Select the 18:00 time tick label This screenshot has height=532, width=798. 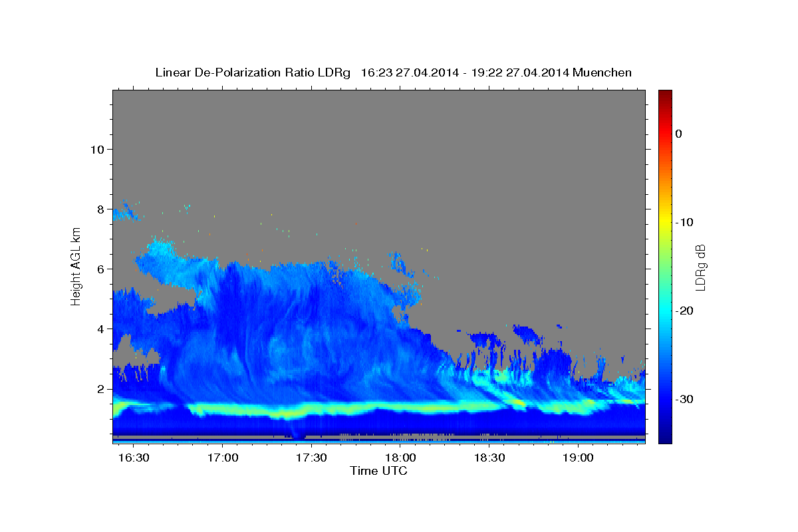[x=400, y=459]
